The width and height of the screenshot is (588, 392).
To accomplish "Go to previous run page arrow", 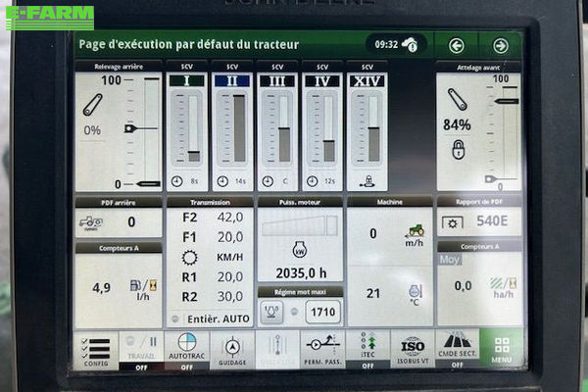I will [456, 46].
